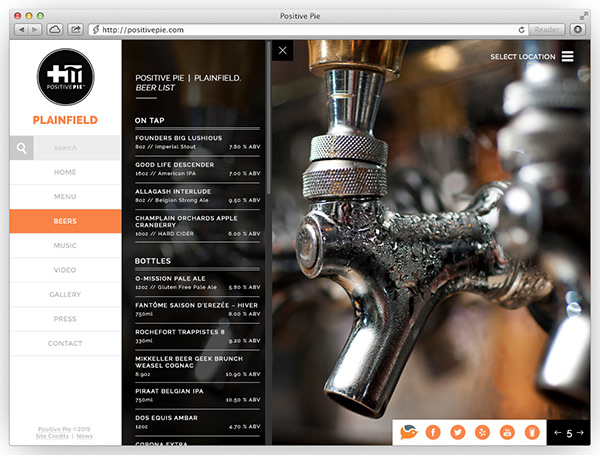Click the downloads button in browser toolbar
This screenshot has height=455, width=600.
(x=578, y=29)
